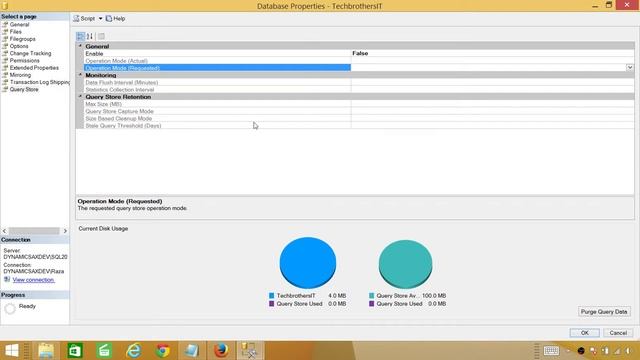Sort property grid alphabetically
The height and width of the screenshot is (360, 640).
(x=90, y=36)
